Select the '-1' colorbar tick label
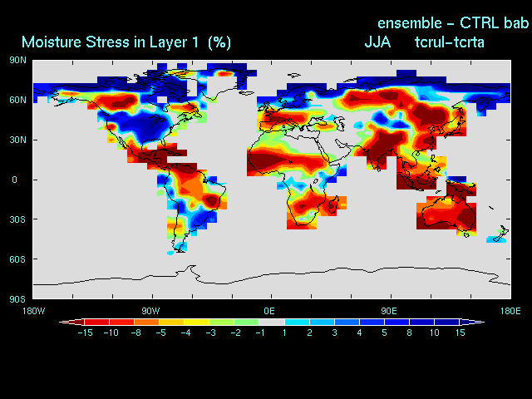 (260, 332)
